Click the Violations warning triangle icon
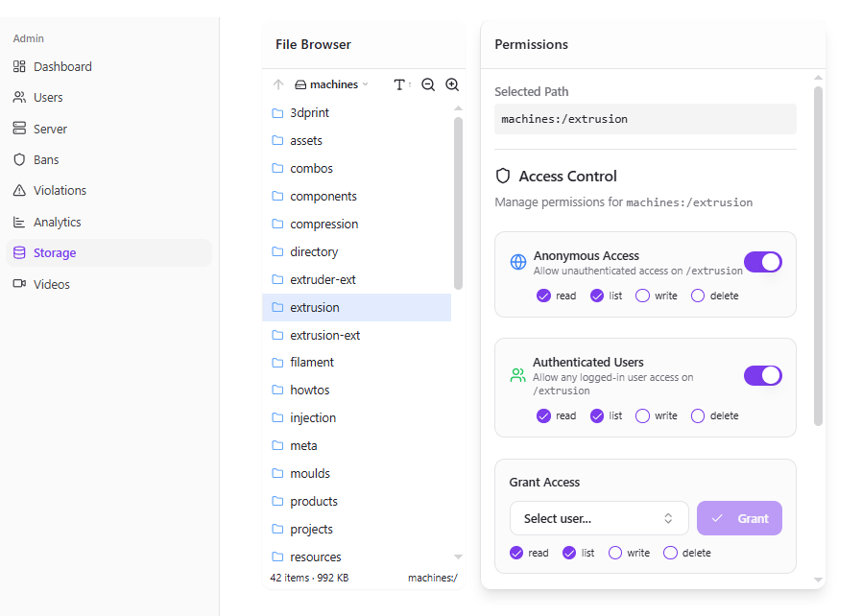The image size is (862, 616). point(19,190)
